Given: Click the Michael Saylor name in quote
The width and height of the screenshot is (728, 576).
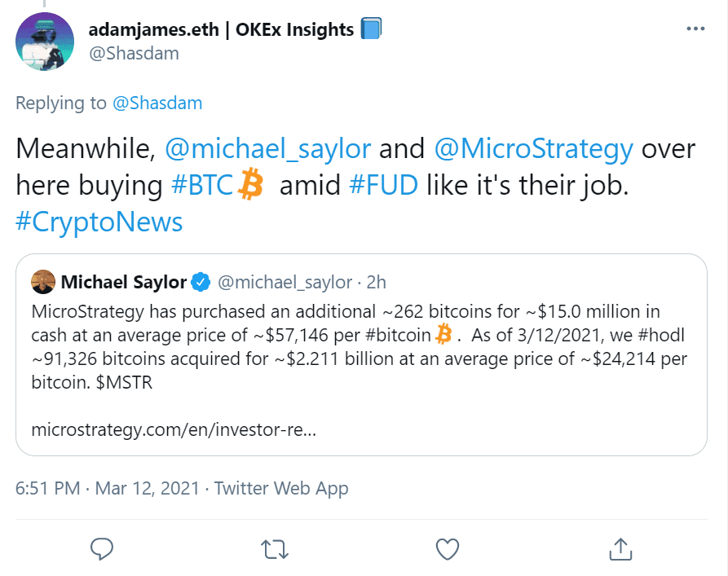Looking at the screenshot, I should tap(124, 283).
